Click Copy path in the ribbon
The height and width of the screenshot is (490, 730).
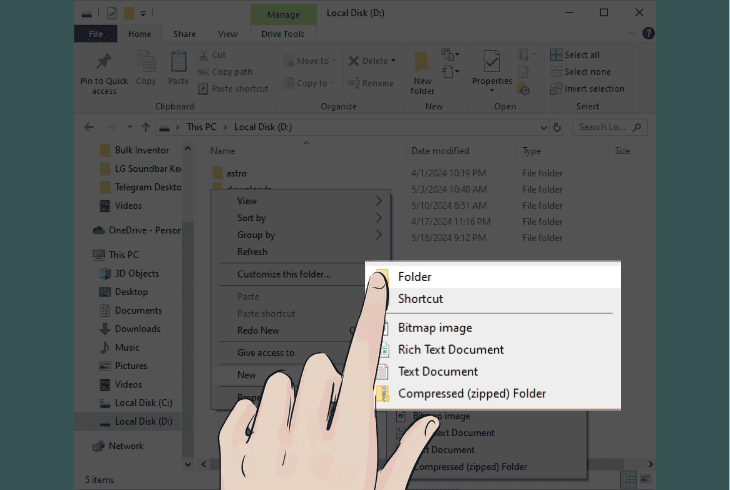(x=225, y=72)
